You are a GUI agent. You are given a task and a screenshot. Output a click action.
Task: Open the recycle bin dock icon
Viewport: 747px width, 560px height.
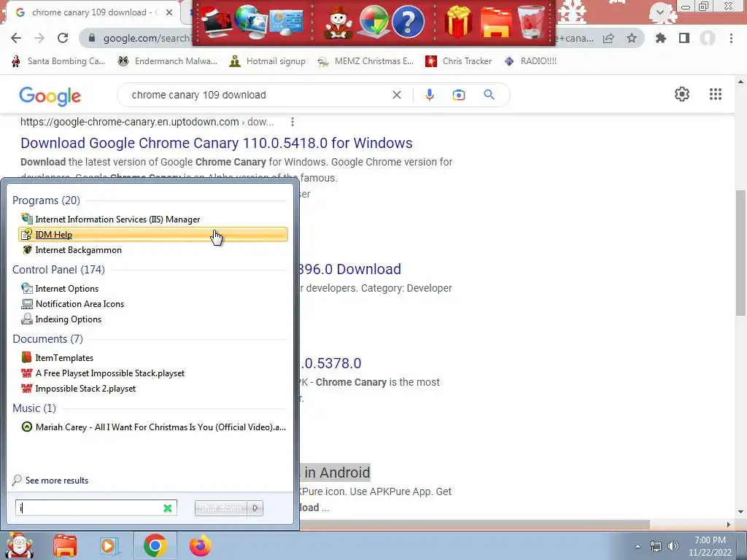[531, 22]
